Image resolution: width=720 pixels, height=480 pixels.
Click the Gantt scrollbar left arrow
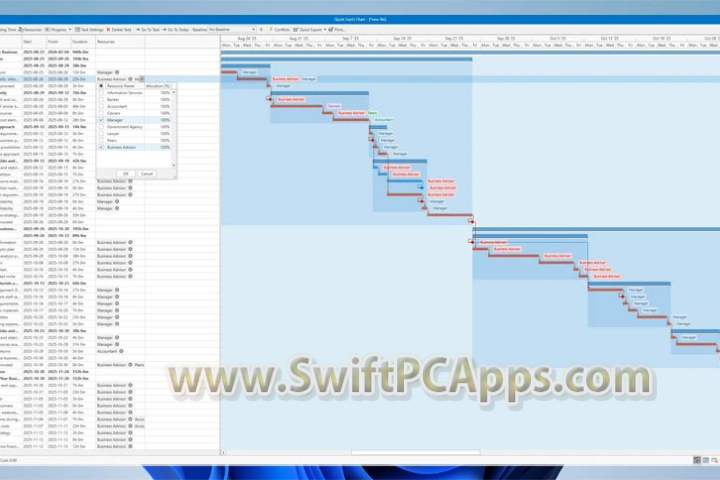point(223,452)
